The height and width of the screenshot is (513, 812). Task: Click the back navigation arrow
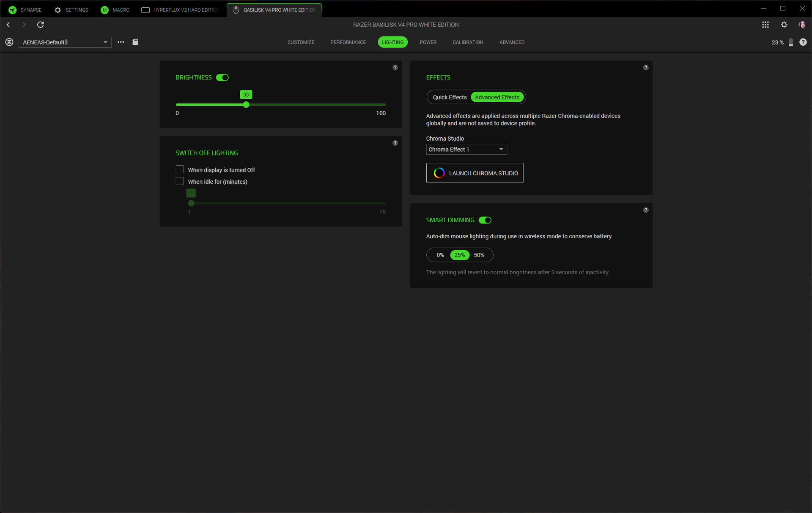[8, 25]
